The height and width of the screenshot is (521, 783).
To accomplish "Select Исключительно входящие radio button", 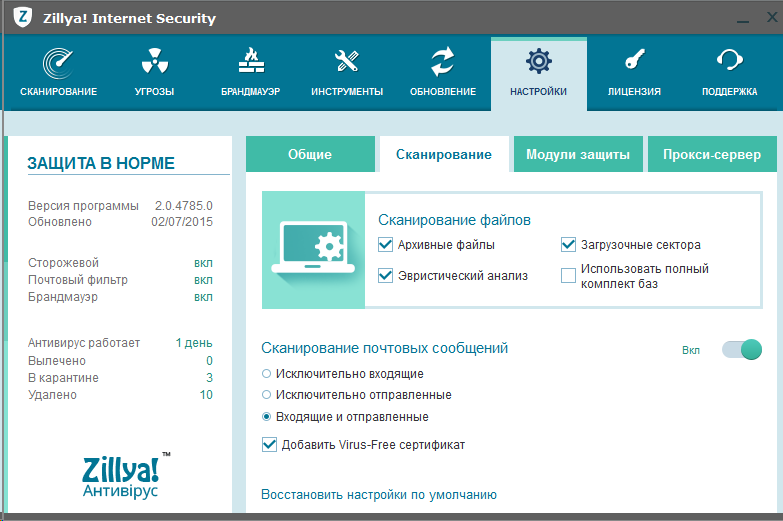I will click(267, 374).
